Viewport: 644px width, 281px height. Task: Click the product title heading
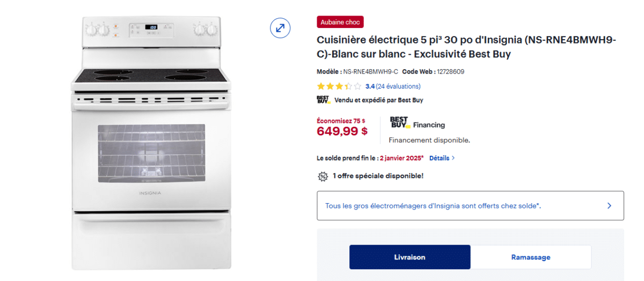pos(466,47)
